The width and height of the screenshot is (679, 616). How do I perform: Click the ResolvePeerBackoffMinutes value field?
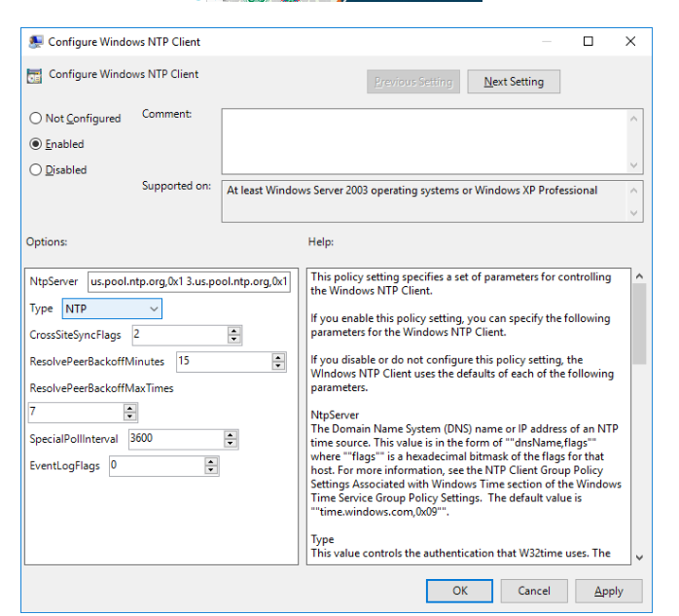225,362
